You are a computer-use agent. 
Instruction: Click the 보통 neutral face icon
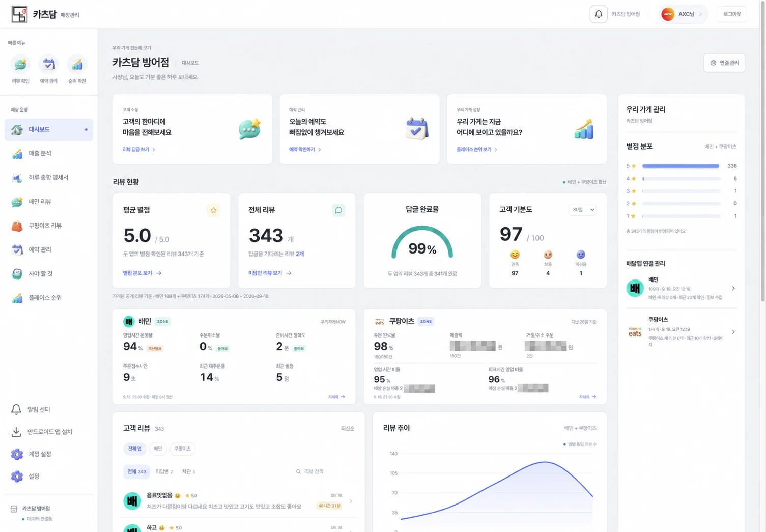(x=548, y=255)
